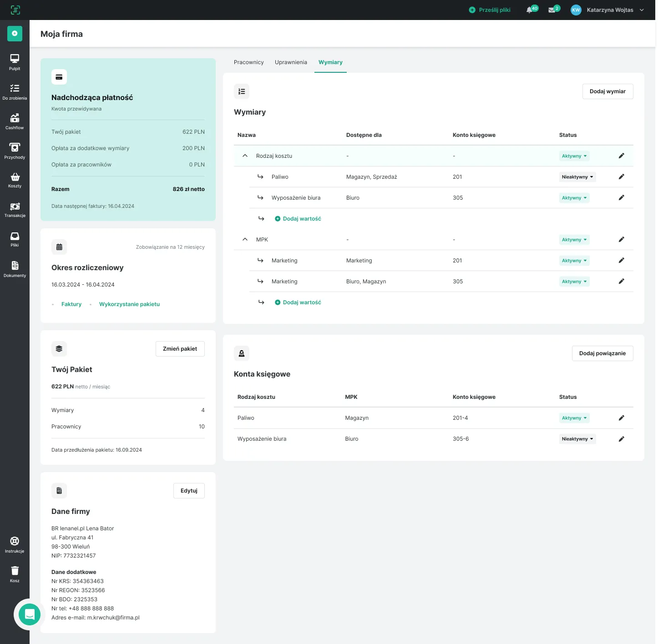Click Prześlij pliki upload link
The height and width of the screenshot is (644, 658).
click(x=490, y=10)
